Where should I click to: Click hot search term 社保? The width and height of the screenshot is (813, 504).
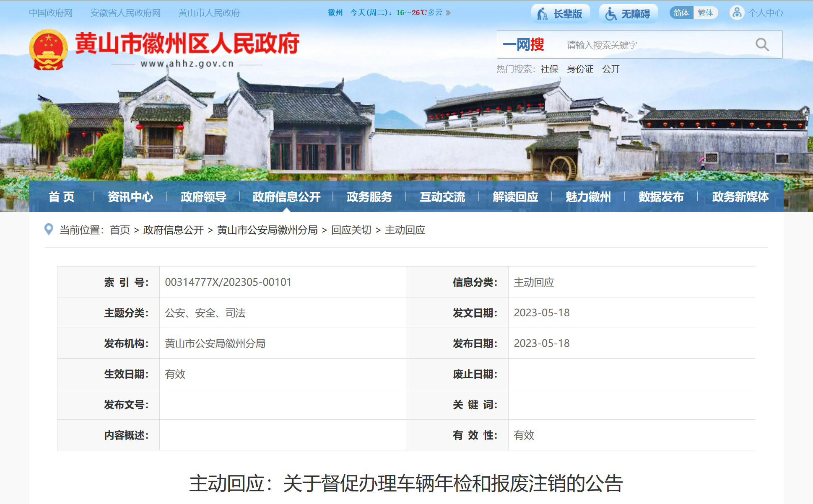[549, 69]
